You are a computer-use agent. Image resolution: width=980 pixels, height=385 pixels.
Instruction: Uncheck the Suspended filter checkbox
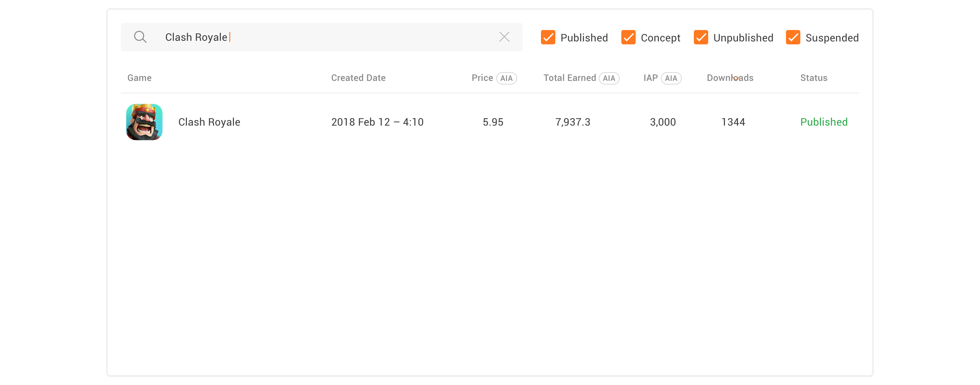tap(793, 37)
